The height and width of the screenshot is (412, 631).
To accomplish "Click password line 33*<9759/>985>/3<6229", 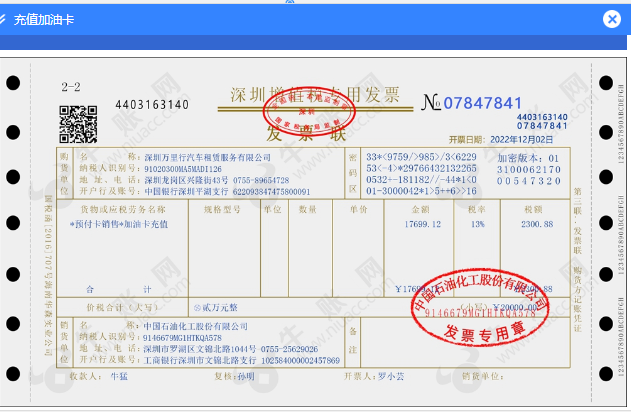I will (421, 157).
